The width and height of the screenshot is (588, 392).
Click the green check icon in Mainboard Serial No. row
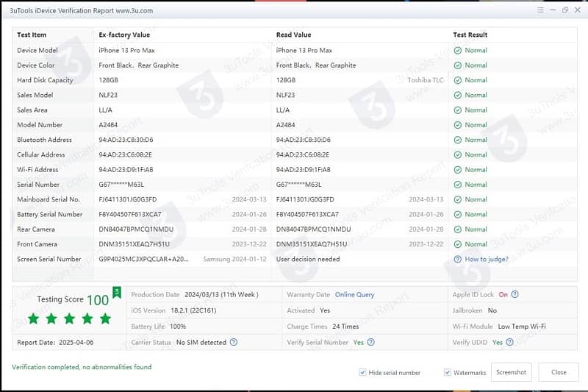458,199
